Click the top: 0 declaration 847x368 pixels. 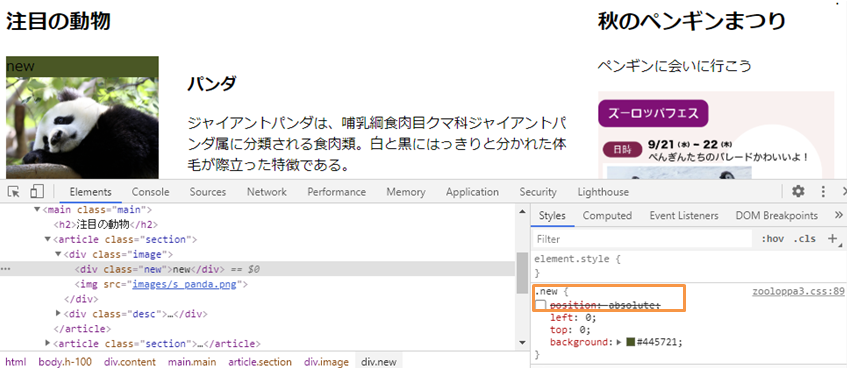570,330
